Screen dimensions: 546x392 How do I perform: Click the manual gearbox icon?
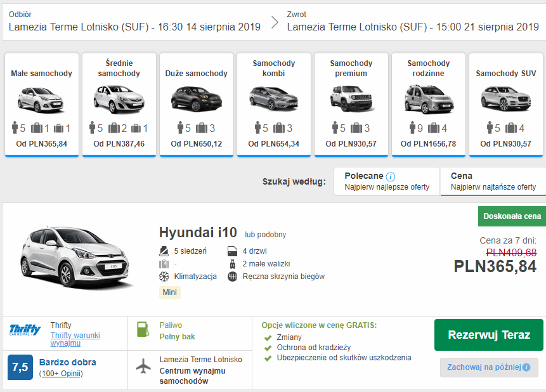pos(232,277)
